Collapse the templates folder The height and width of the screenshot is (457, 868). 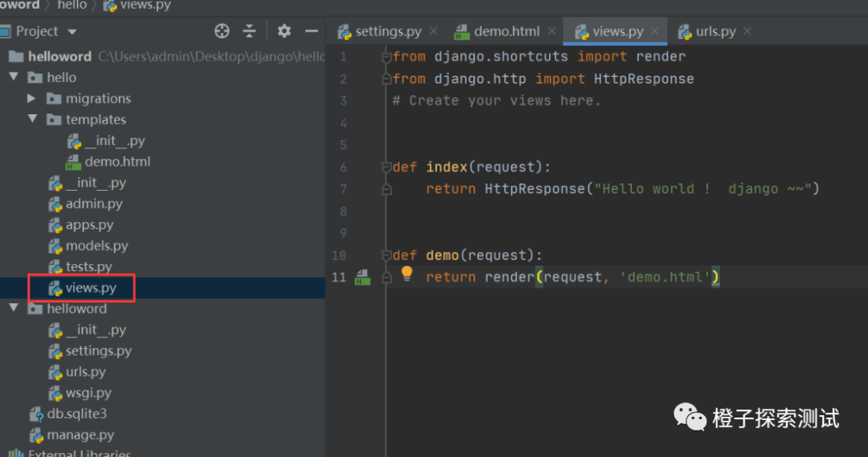pos(32,119)
